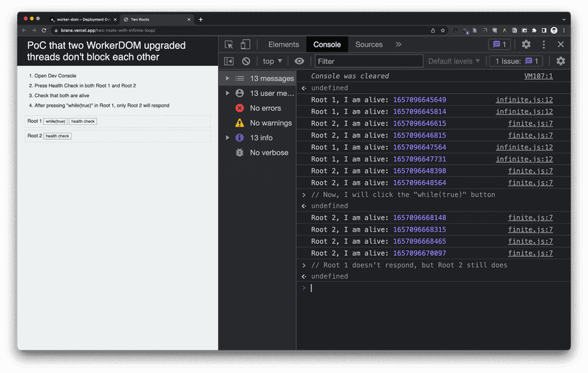588x373 pixels.
Task: Open DevTools settings gear icon
Action: point(526,44)
